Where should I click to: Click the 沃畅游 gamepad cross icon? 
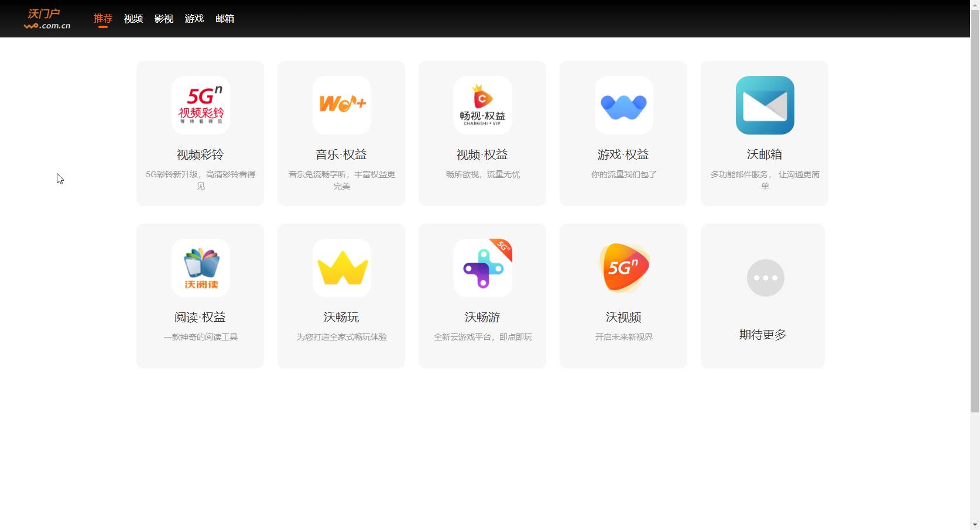[x=483, y=268]
